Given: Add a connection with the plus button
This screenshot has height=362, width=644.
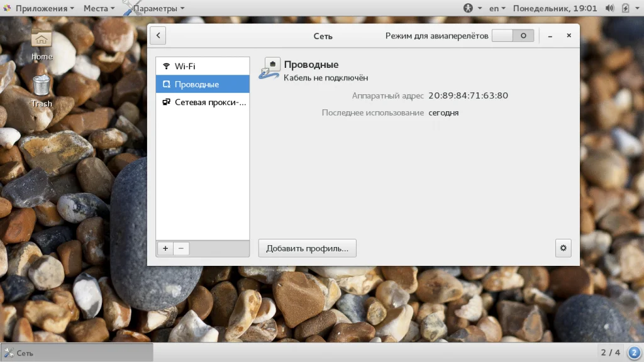Looking at the screenshot, I should [165, 248].
